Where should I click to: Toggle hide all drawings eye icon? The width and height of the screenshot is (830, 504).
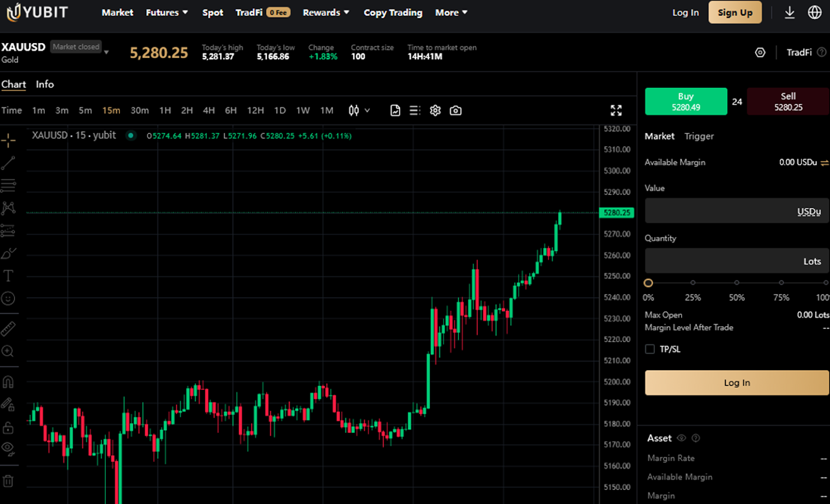(x=8, y=448)
